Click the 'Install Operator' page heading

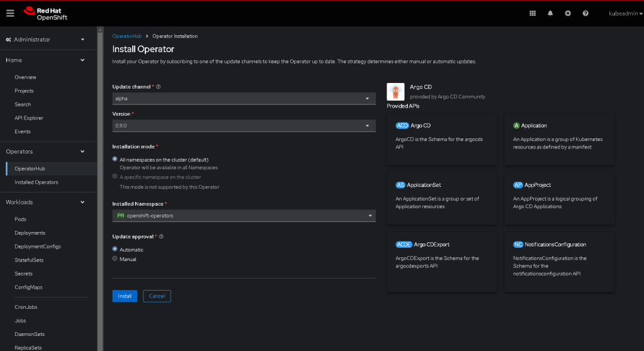[144, 49]
